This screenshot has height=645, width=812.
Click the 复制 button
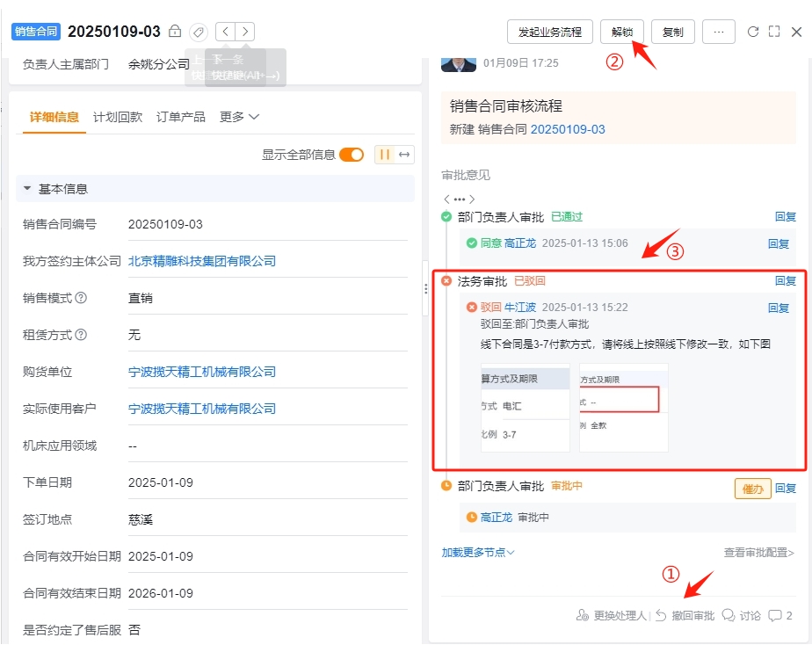pyautogui.click(x=672, y=33)
